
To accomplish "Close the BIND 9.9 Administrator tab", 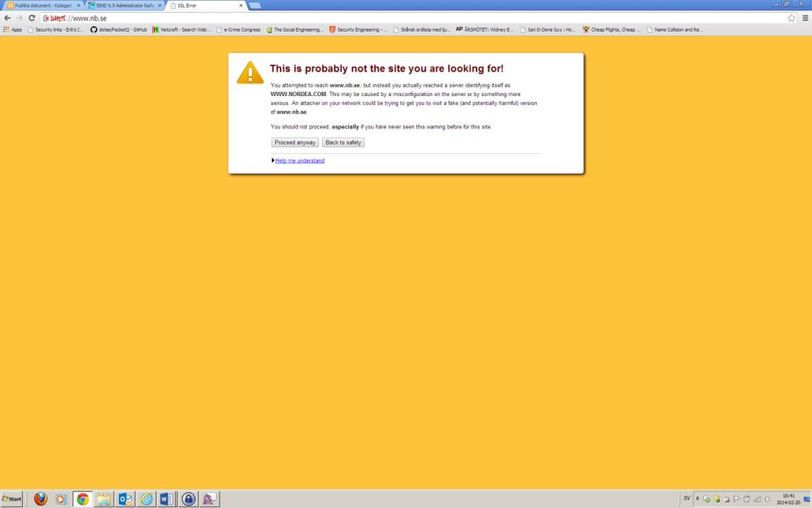I will 159,6.
